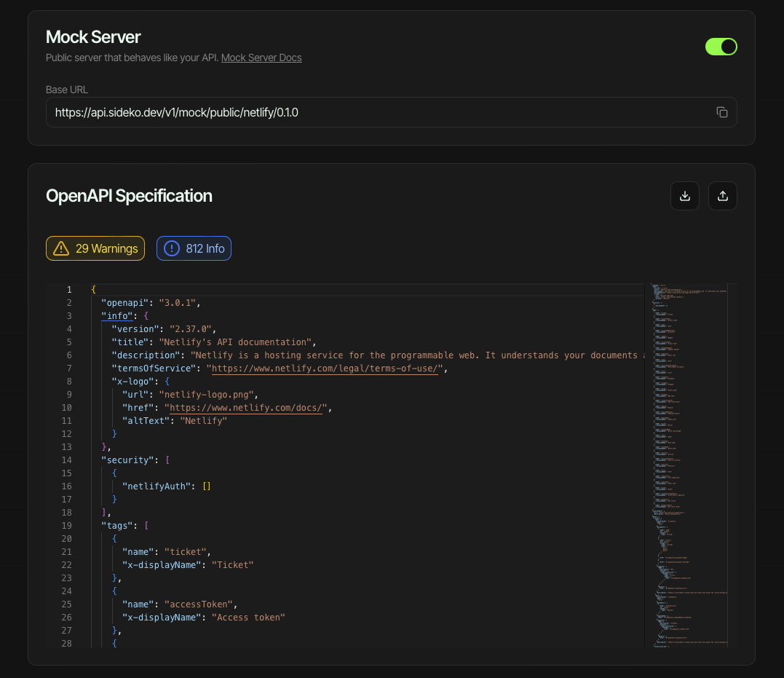Image resolution: width=784 pixels, height=678 pixels.
Task: Click the "title" line of the spec
Action: [x=214, y=342]
